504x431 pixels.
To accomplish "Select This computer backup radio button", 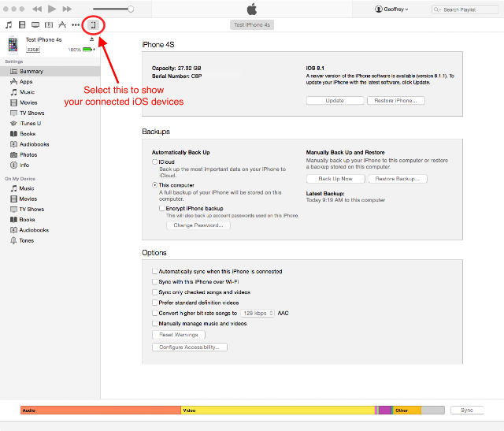I will (x=154, y=185).
